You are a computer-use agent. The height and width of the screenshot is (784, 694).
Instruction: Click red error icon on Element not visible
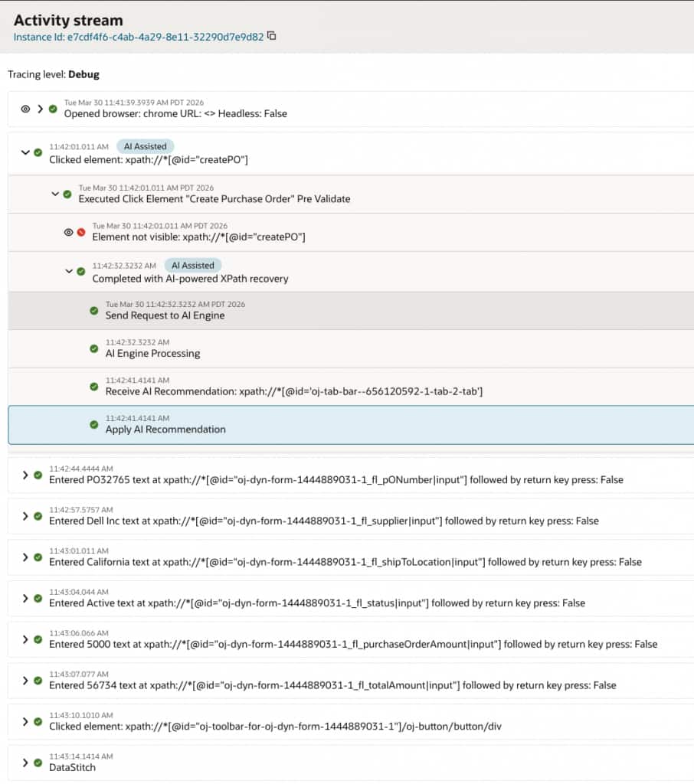point(81,232)
